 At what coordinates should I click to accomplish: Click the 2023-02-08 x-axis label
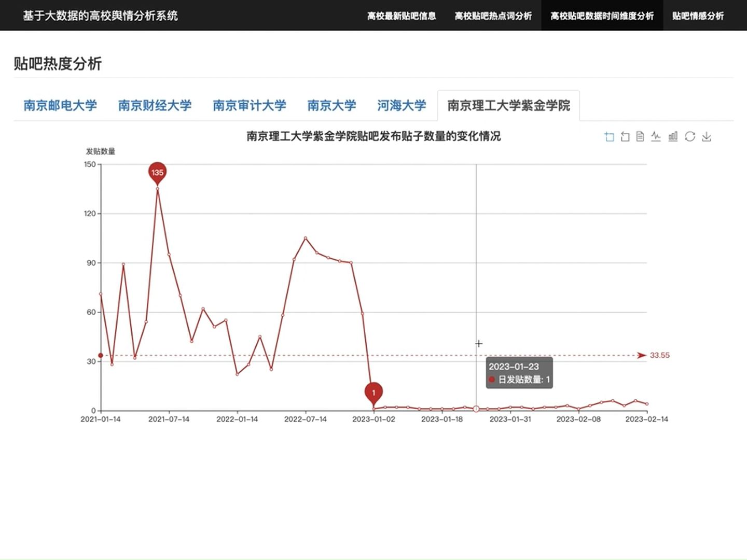[x=578, y=419]
